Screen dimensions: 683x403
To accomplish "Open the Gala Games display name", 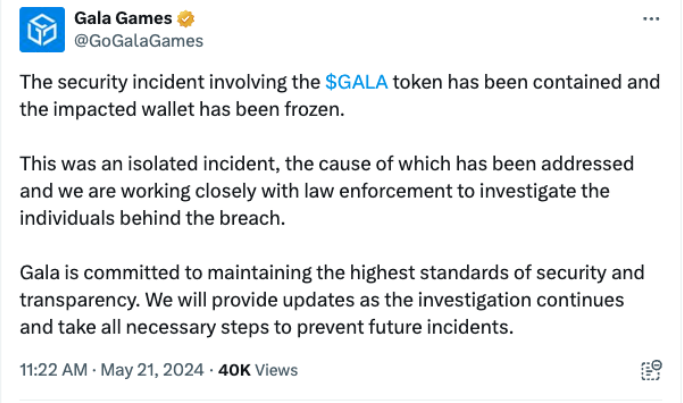I will pos(123,19).
